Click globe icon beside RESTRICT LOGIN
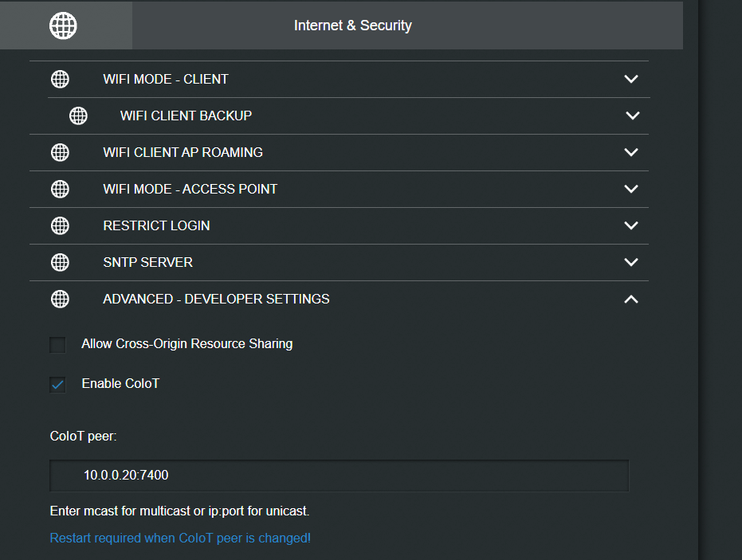The height and width of the screenshot is (560, 742). point(60,225)
